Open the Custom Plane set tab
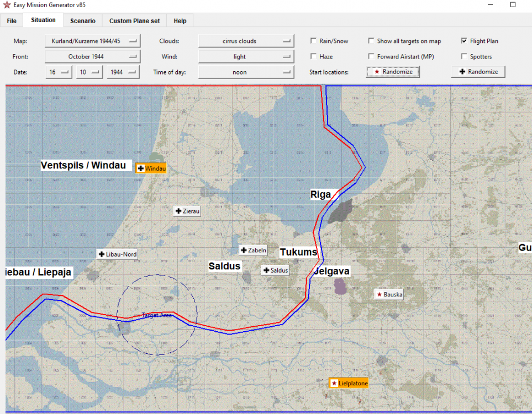This screenshot has height=414, width=532. 134,21
